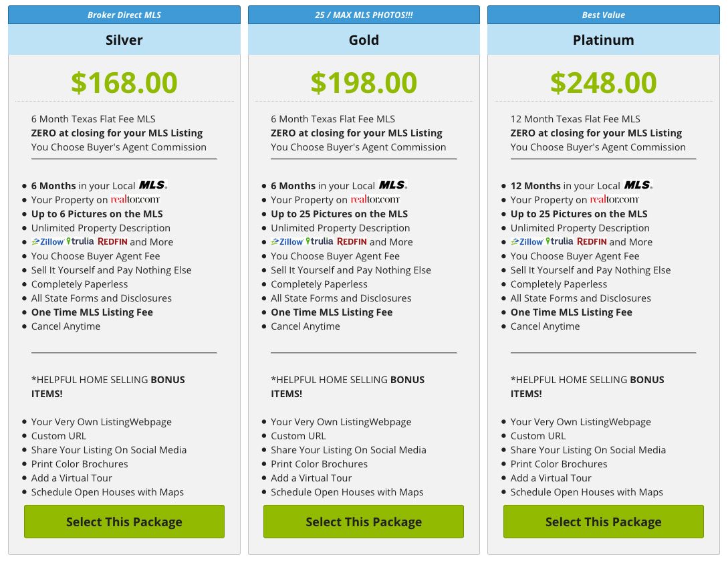Click the Redfin logo in Platinum package
The image size is (728, 561).
point(592,241)
